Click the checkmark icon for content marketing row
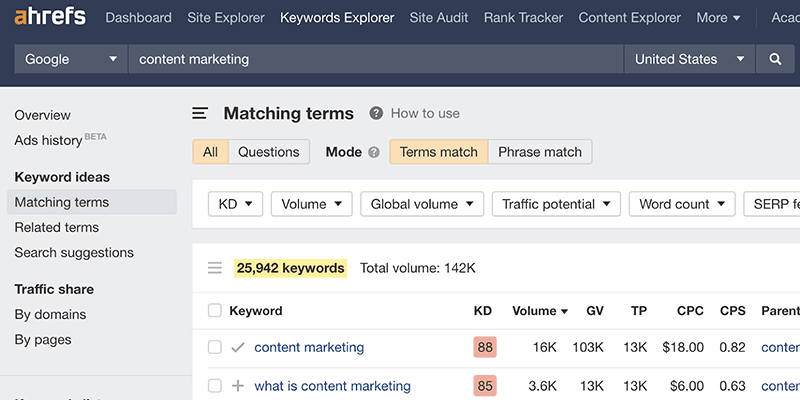The image size is (800, 400). pyautogui.click(x=238, y=347)
